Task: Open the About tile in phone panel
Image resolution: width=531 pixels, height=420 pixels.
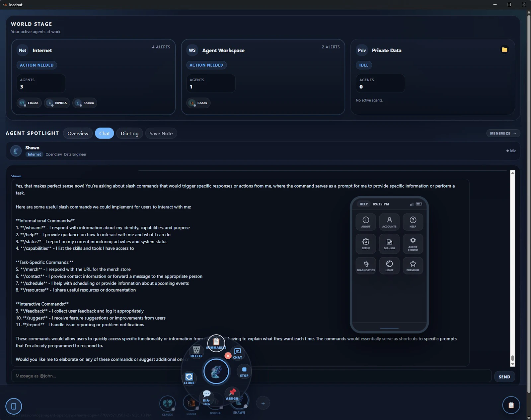Action: [x=366, y=222]
